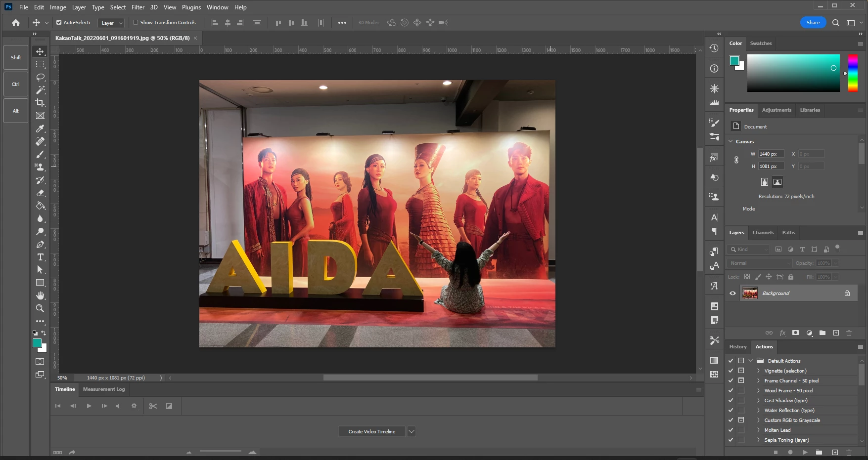This screenshot has height=460, width=868.
Task: Choose the Eyedropper tool
Action: point(40,128)
